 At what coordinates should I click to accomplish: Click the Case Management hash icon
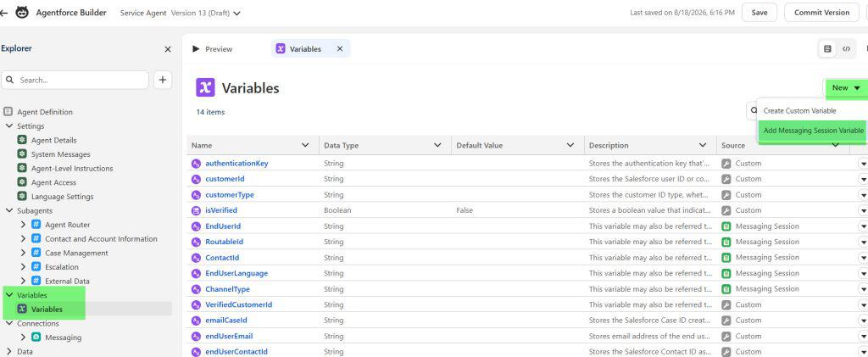pyautogui.click(x=36, y=253)
